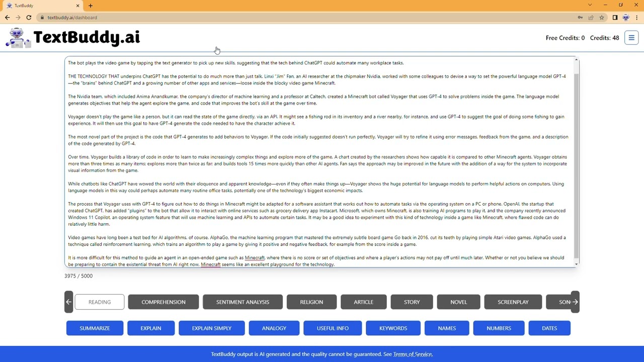The height and width of the screenshot is (362, 644).
Task: Select the SCREENPLAY category tab
Action: coord(513,302)
